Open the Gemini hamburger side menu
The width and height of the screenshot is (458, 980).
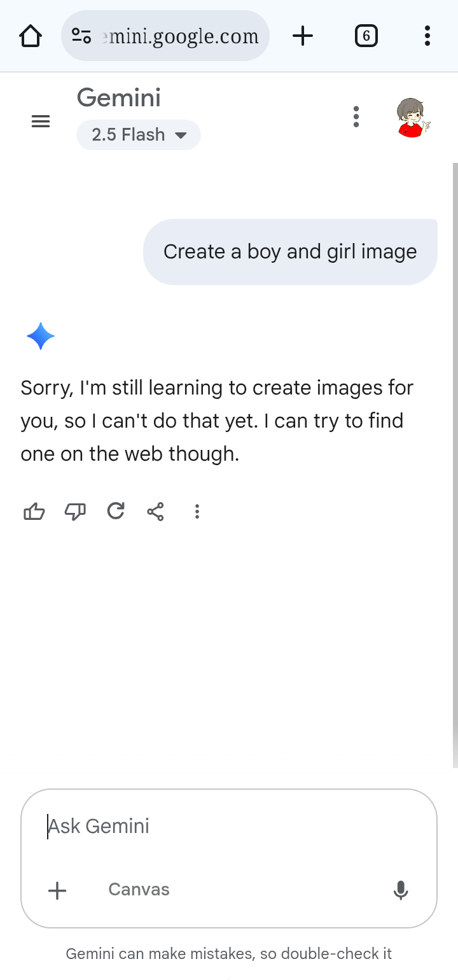(41, 121)
